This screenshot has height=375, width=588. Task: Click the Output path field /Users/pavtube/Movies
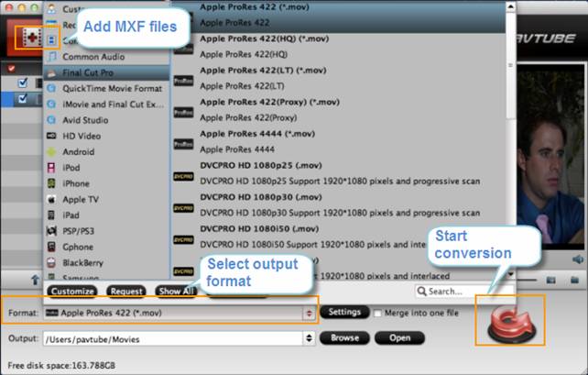[x=173, y=338]
